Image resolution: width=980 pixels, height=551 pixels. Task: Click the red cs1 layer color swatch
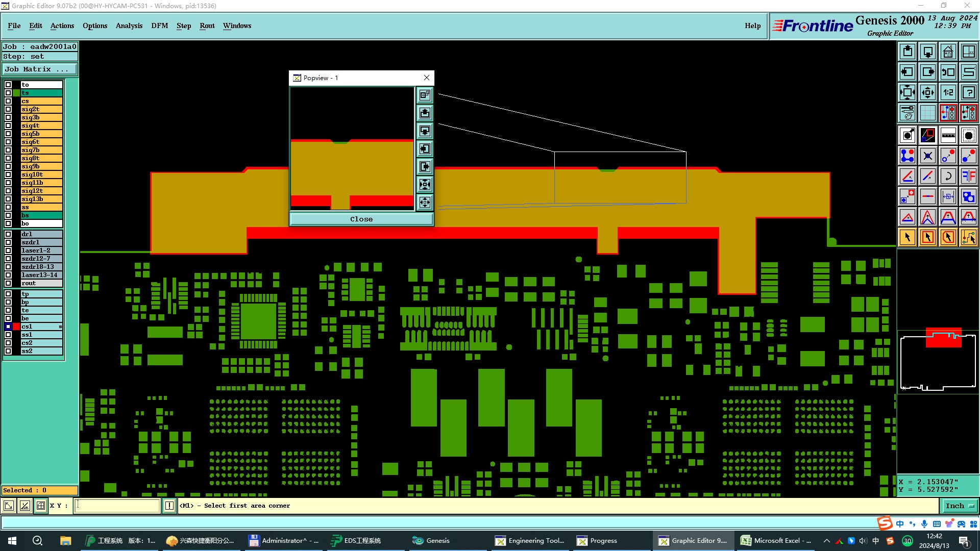[x=16, y=327]
